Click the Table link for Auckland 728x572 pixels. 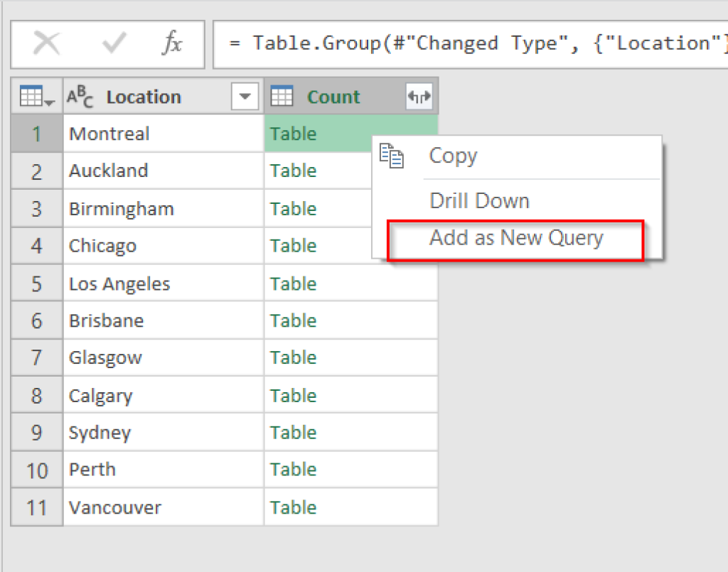pos(293,171)
